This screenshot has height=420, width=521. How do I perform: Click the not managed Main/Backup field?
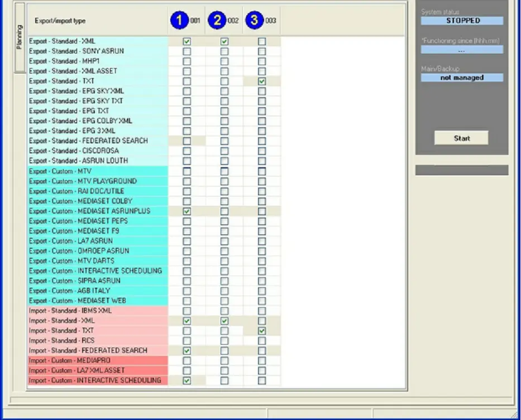click(x=462, y=78)
